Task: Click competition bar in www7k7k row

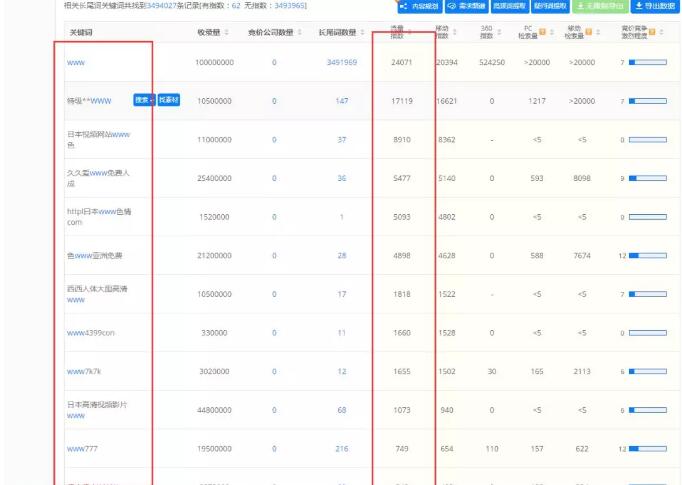Action: coord(648,371)
